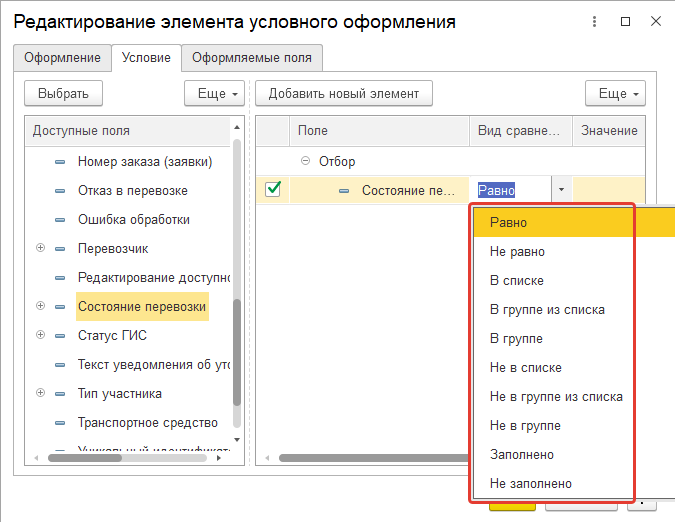The image size is (675, 522).
Task: Open the dialog's three-dot options menu
Action: (594, 22)
